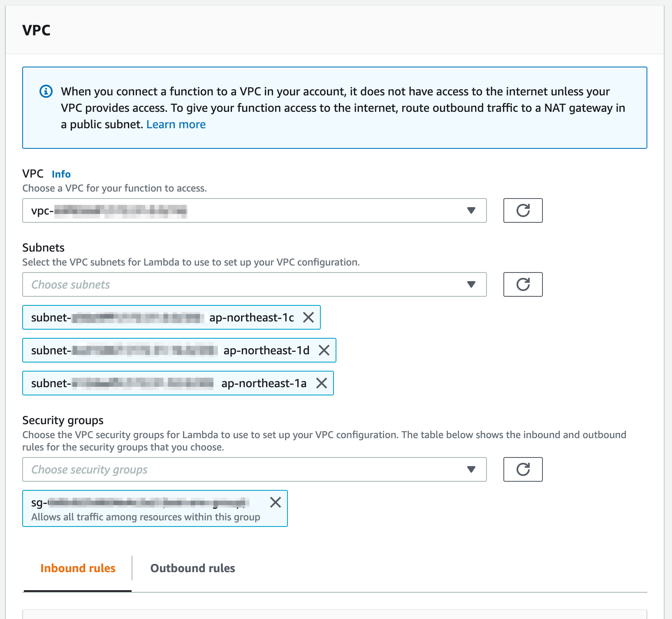
Task: Open the VPC selection dropdown
Action: click(471, 210)
